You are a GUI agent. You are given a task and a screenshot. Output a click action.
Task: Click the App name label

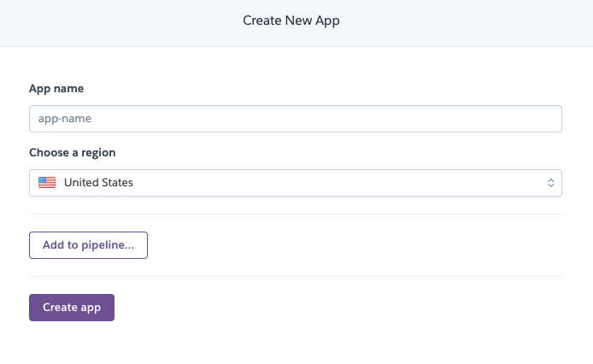(x=56, y=89)
